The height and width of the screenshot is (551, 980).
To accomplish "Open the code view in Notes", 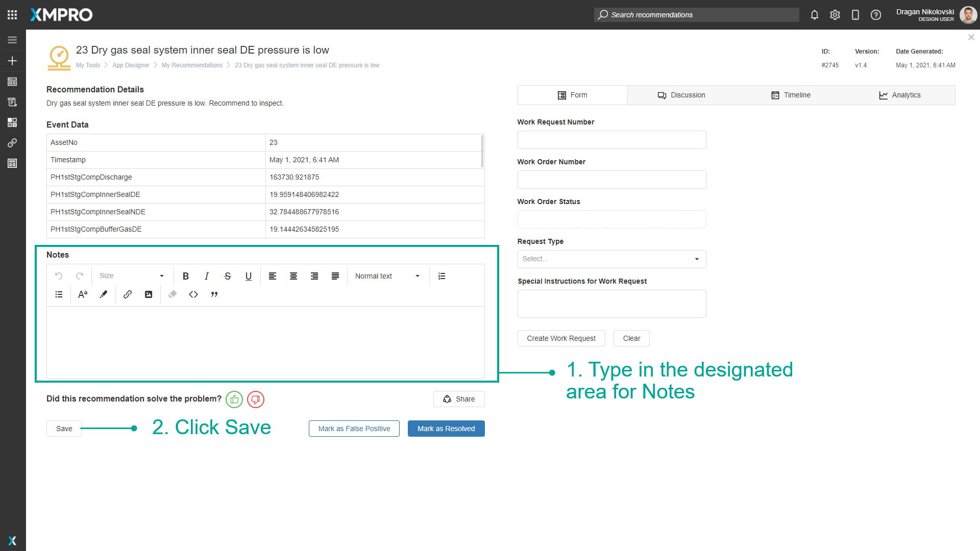I will tap(193, 294).
